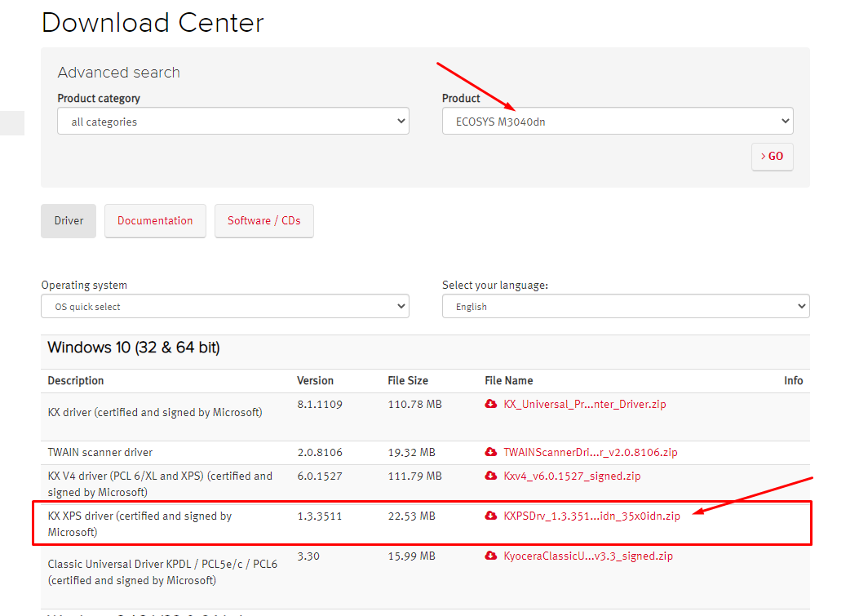This screenshot has height=616, width=859.
Task: Select the Driver tab
Action: [x=69, y=221]
